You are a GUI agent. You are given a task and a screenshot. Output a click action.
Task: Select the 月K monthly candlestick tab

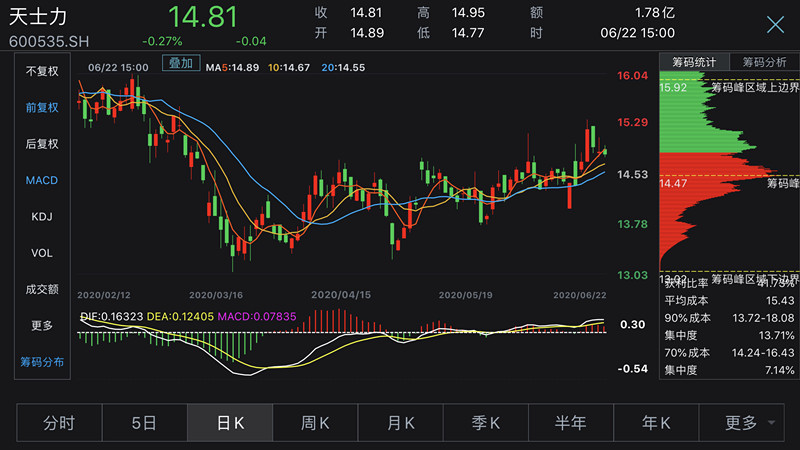[401, 422]
